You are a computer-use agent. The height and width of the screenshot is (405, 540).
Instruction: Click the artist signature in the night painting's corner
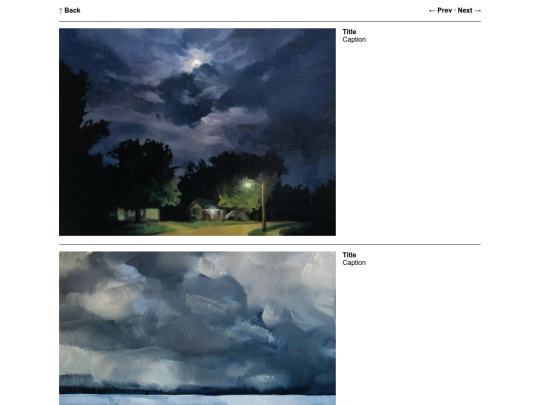tap(70, 228)
